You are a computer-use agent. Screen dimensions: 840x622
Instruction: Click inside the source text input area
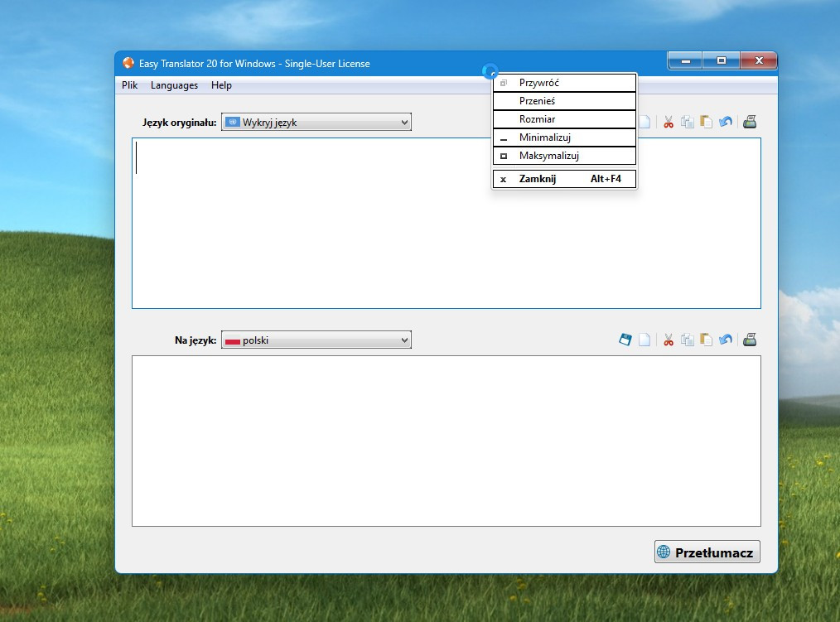[x=447, y=223]
